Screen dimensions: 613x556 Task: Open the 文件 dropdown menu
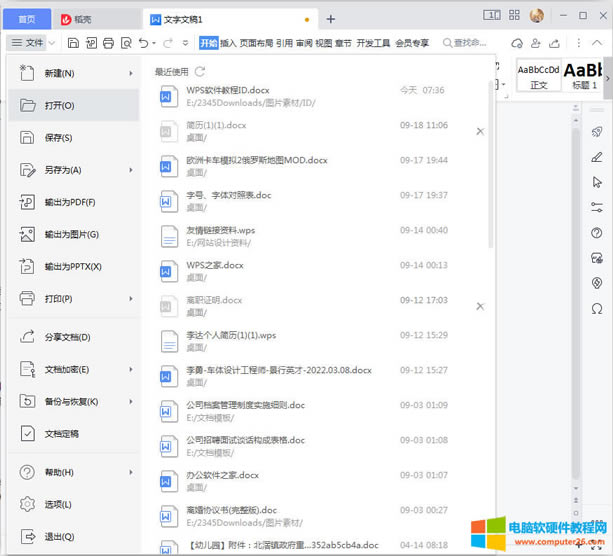tap(28, 43)
